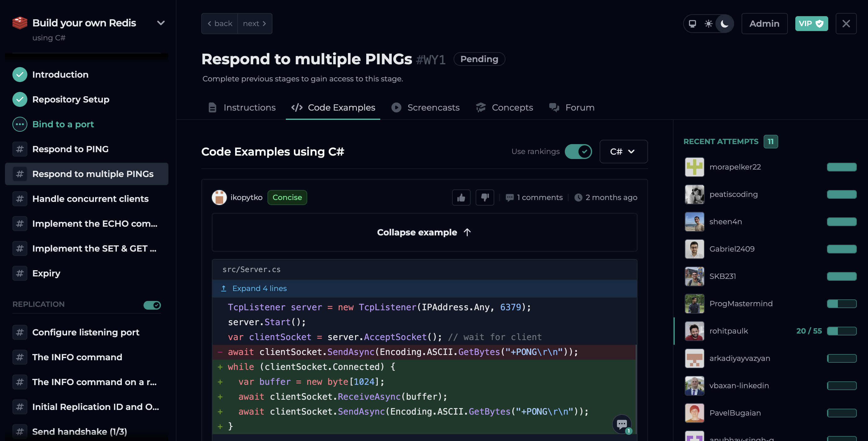The image size is (868, 441).
Task: Click the Concise label badge
Action: 287,198
